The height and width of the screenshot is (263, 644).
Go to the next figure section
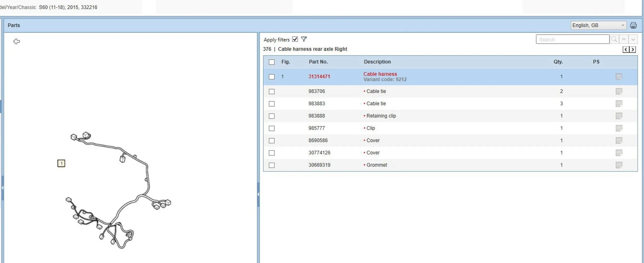[x=632, y=50]
